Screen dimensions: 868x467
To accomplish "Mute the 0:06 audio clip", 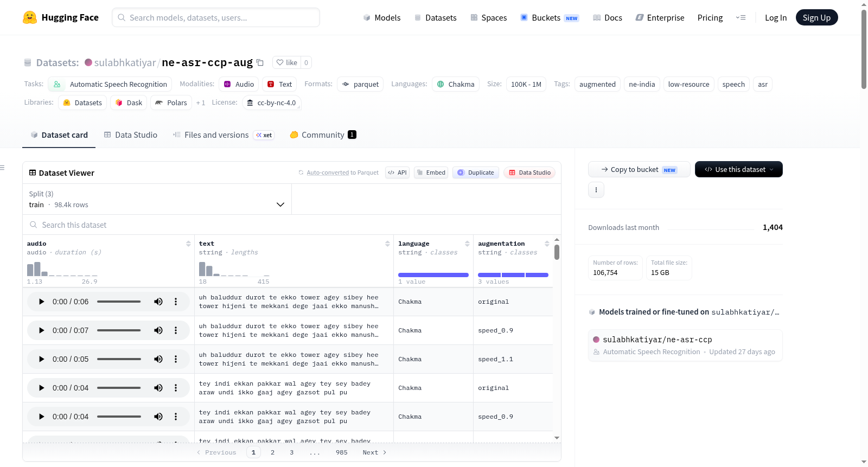I will pos(158,302).
